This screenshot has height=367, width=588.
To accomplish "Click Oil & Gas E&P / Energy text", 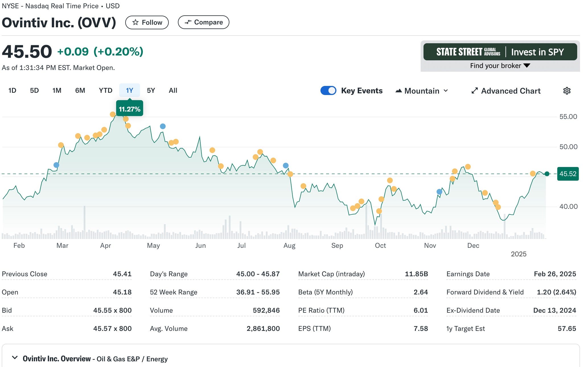I will pos(132,359).
